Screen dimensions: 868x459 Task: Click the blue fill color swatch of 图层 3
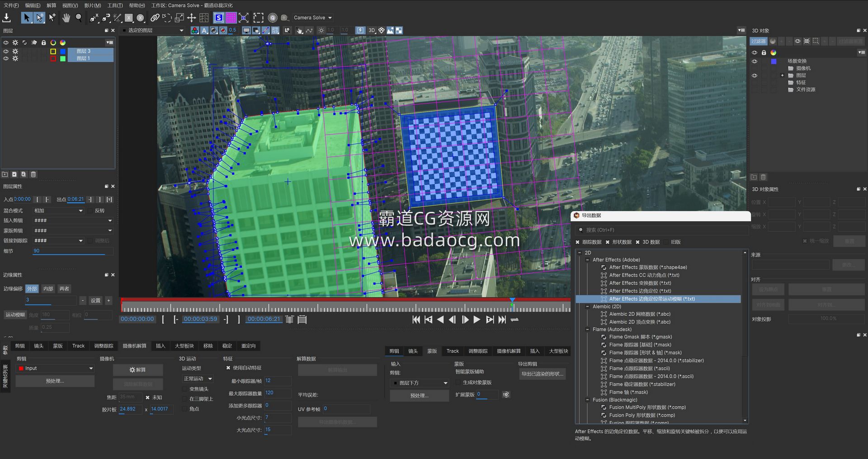point(63,51)
